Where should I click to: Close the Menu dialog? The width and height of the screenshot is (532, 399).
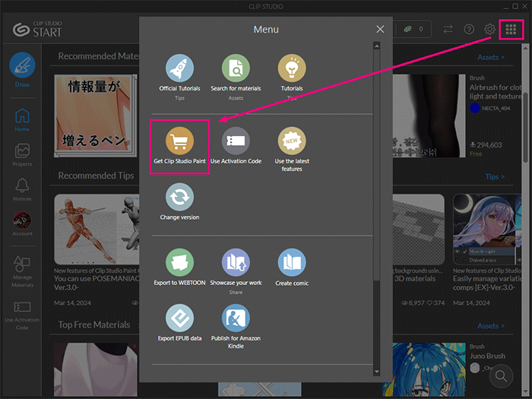pos(380,30)
